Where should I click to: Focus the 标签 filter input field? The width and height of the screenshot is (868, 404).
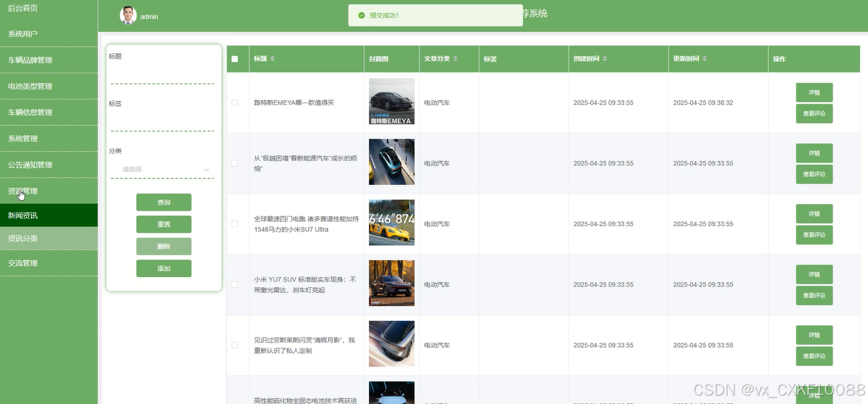pos(162,122)
